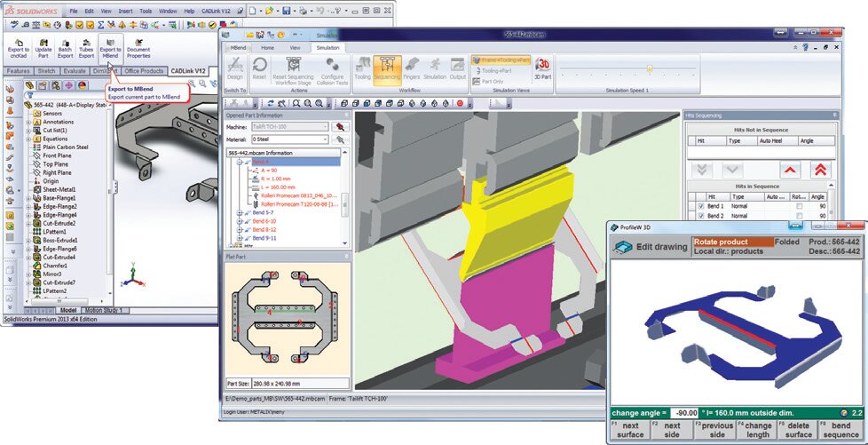
Task: Switch to the Sketch tab
Action: click(46, 71)
